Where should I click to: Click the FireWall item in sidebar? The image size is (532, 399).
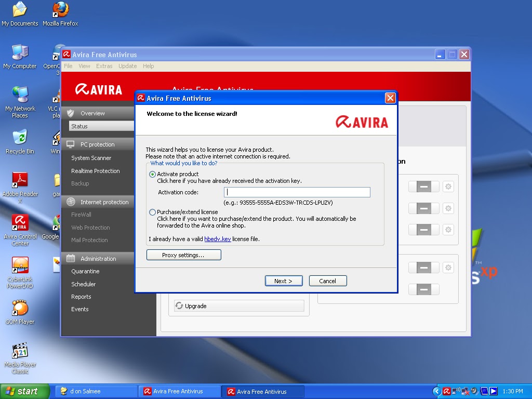pos(81,215)
